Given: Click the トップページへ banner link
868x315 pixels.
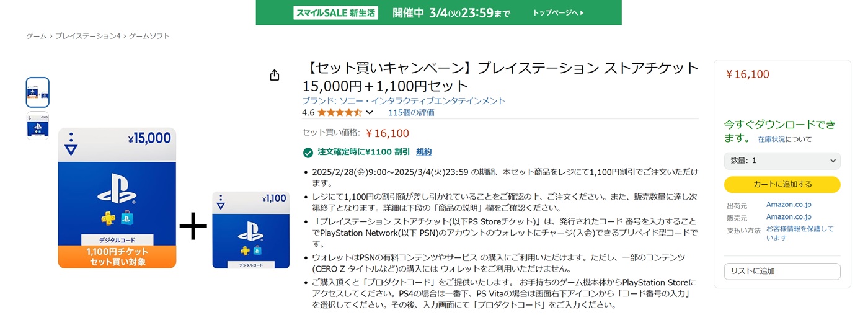Looking at the screenshot, I should [558, 12].
